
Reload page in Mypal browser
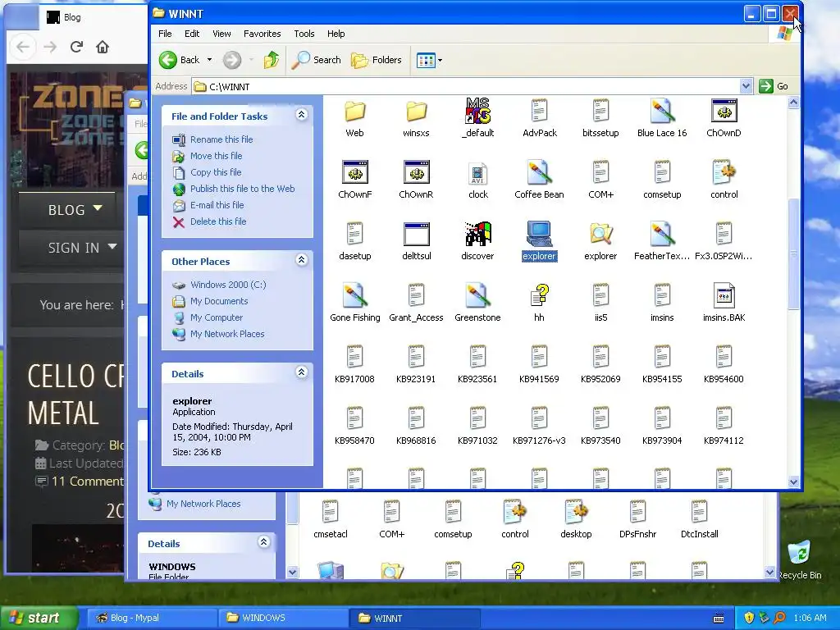click(76, 47)
